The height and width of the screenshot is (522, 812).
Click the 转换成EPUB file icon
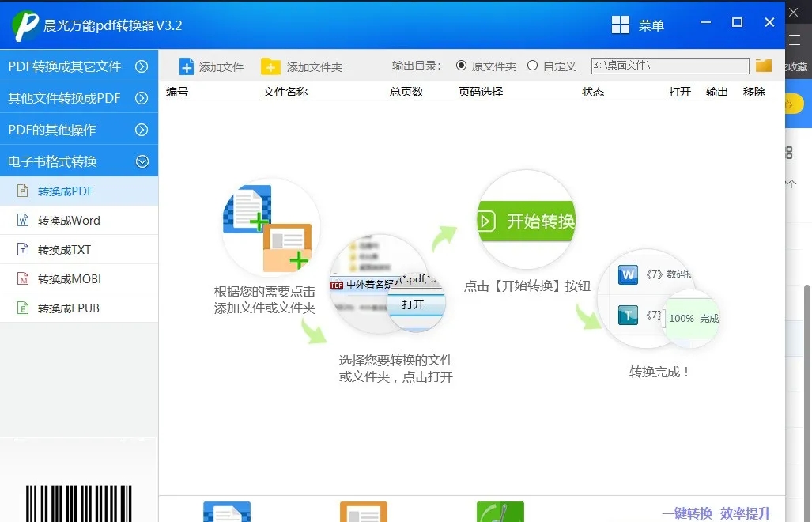coord(23,308)
